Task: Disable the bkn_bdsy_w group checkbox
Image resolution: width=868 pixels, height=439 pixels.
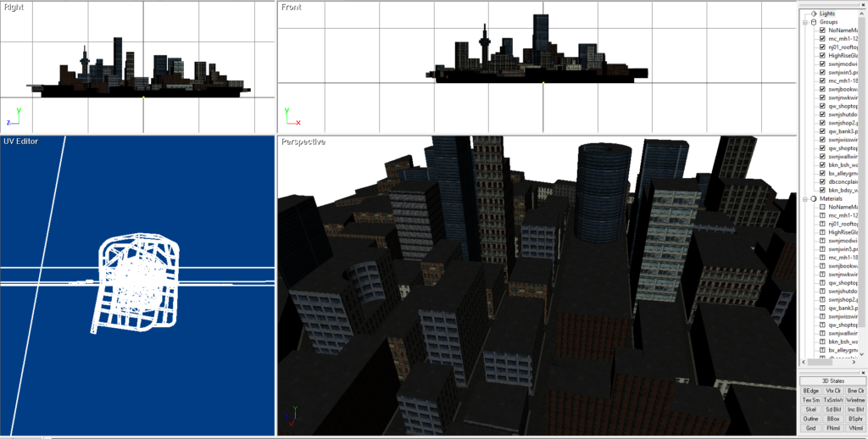Action: coord(822,190)
